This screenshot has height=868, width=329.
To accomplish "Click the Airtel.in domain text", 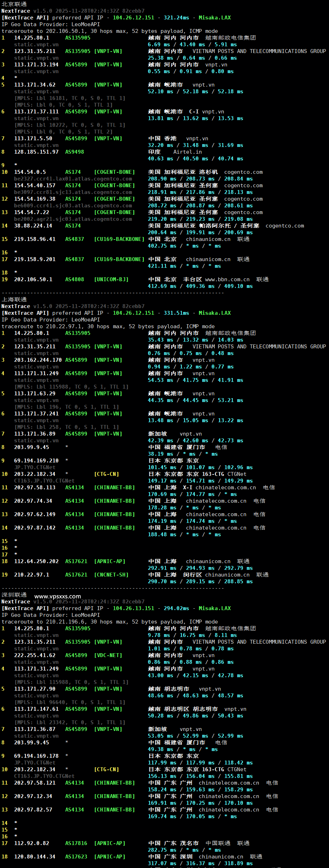I will (187, 152).
